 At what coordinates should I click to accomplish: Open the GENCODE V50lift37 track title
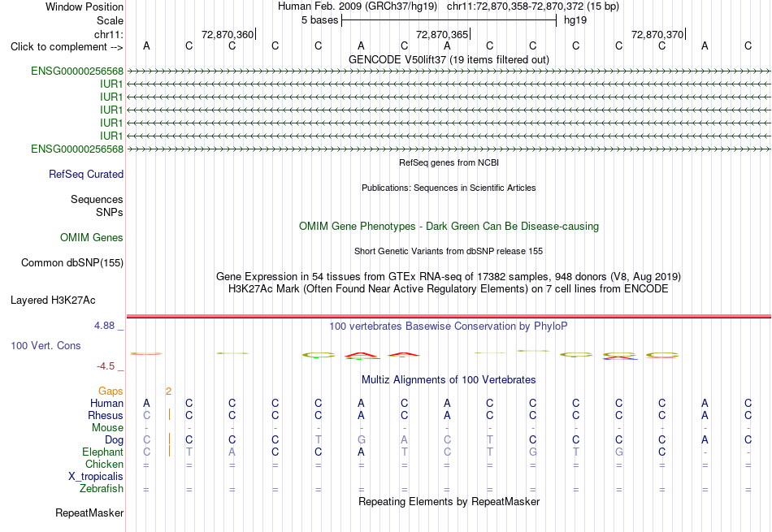(x=449, y=59)
